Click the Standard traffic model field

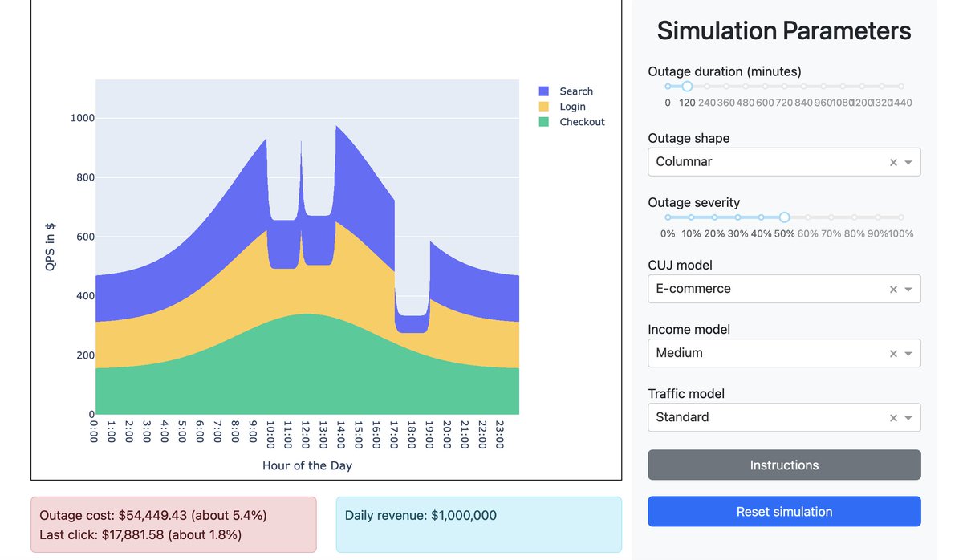[784, 417]
